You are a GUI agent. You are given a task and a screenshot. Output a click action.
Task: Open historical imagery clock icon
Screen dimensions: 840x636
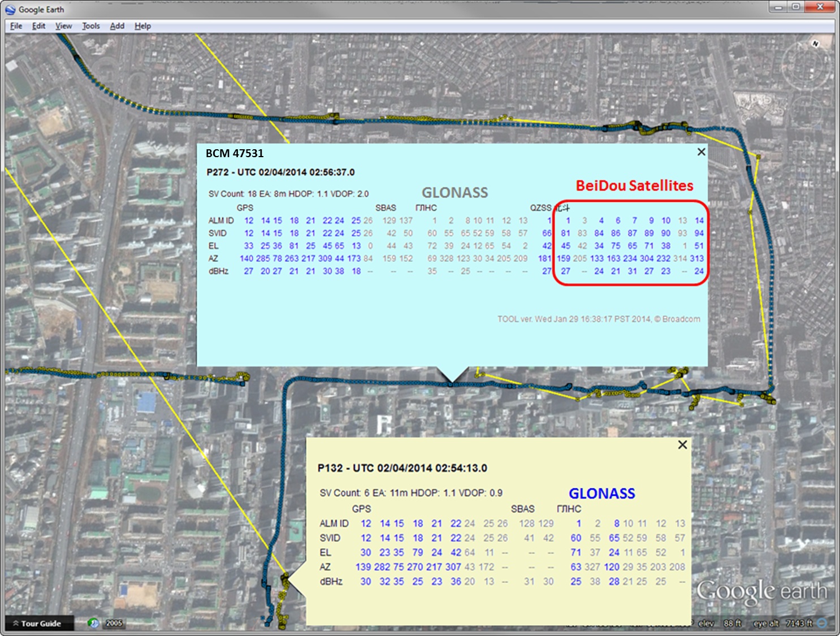pos(93,623)
